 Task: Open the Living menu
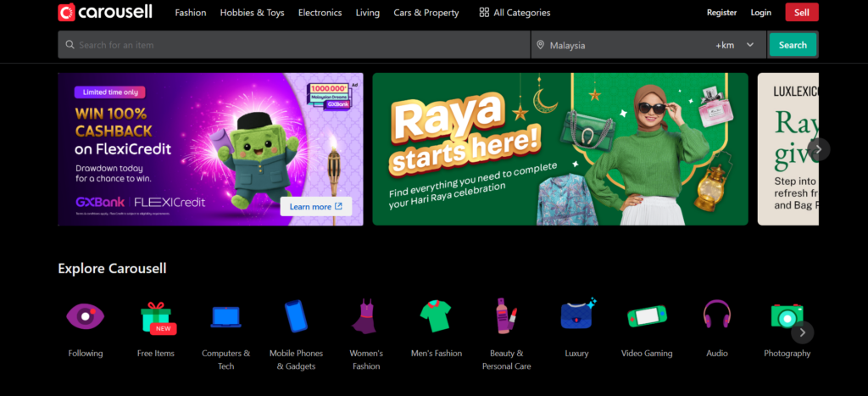pyautogui.click(x=368, y=13)
